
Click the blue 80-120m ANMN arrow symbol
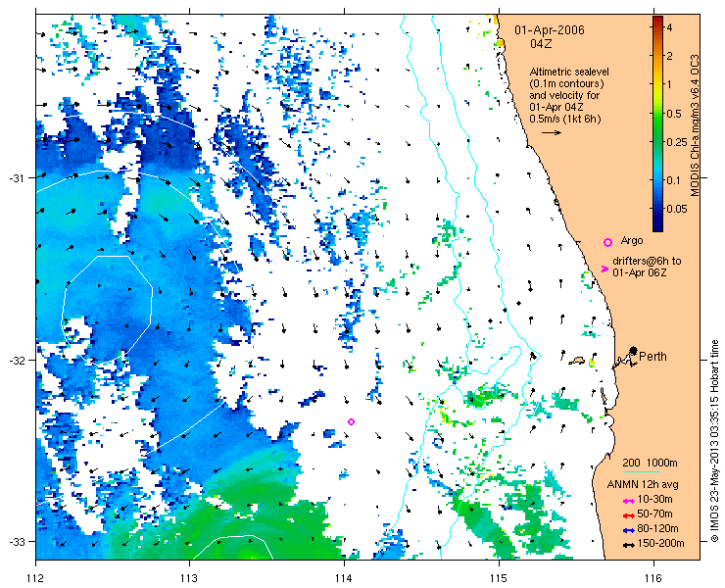click(627, 530)
